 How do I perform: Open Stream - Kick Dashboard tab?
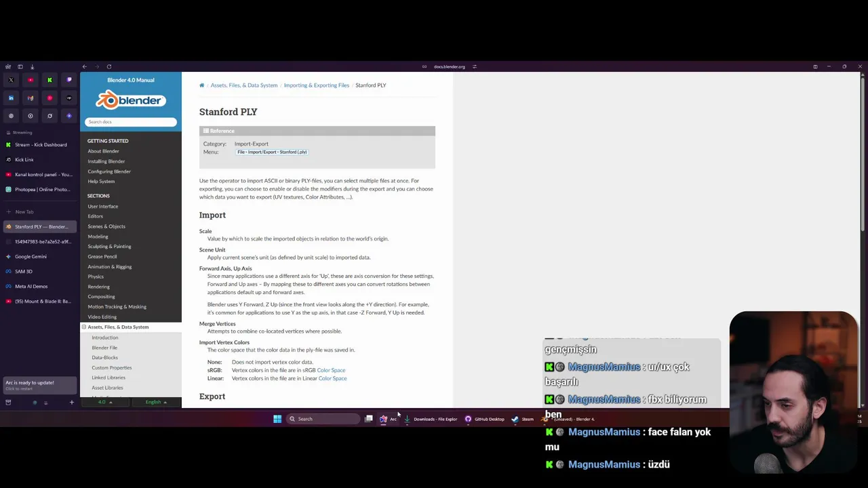click(39, 144)
